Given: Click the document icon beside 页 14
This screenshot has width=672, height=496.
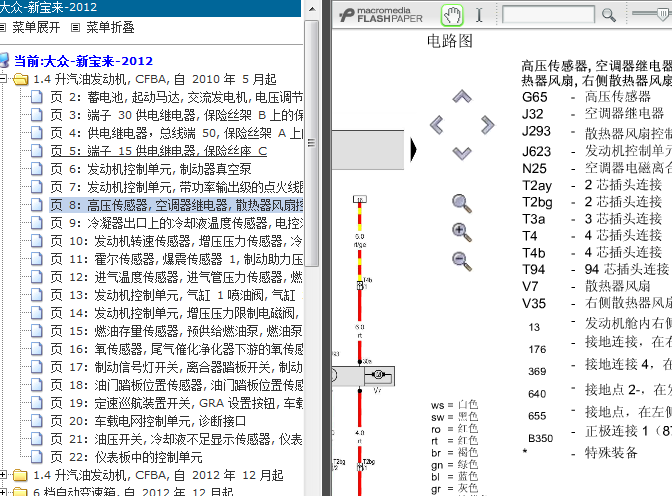Looking at the screenshot, I should click(x=37, y=313).
